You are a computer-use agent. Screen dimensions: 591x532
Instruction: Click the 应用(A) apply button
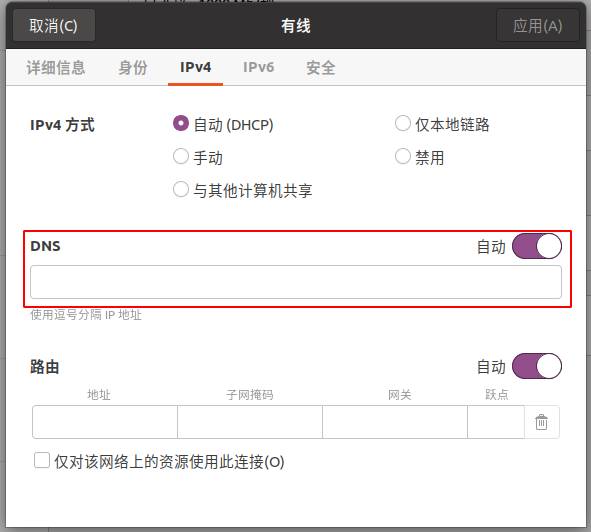[x=538, y=26]
